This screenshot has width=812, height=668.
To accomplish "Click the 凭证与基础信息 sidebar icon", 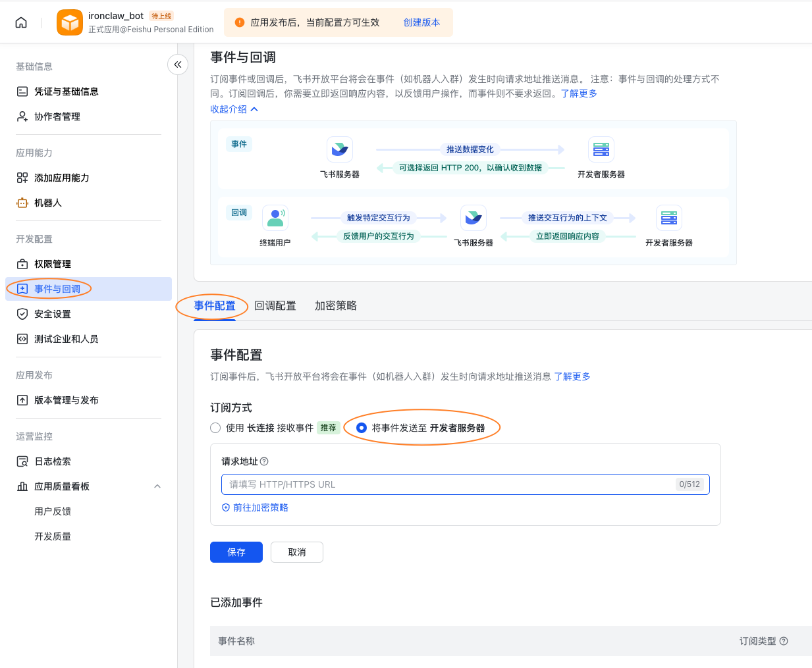I will pyautogui.click(x=22, y=91).
